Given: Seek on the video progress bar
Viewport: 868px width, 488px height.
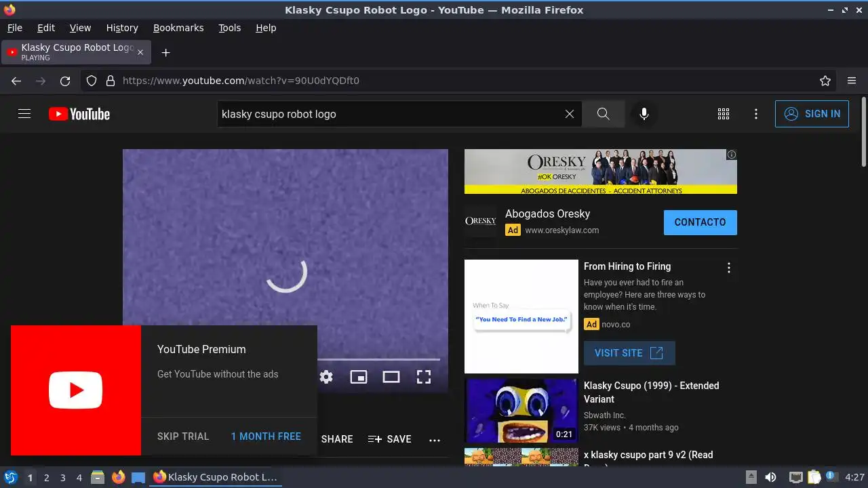Looking at the screenshot, I should [378, 359].
